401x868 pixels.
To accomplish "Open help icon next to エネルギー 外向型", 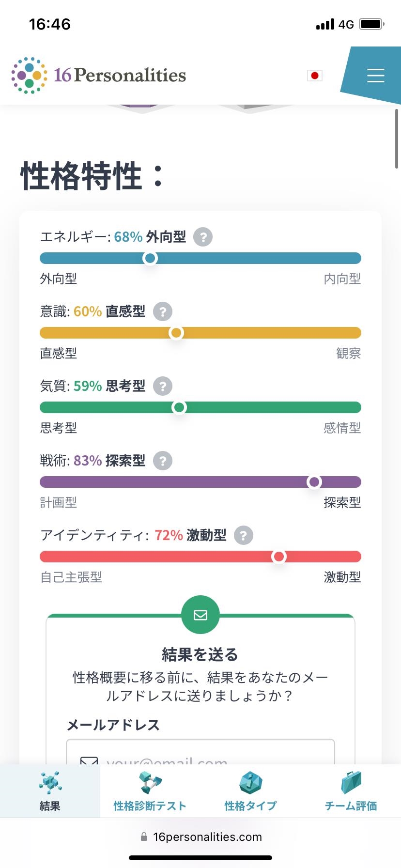I will (x=203, y=237).
